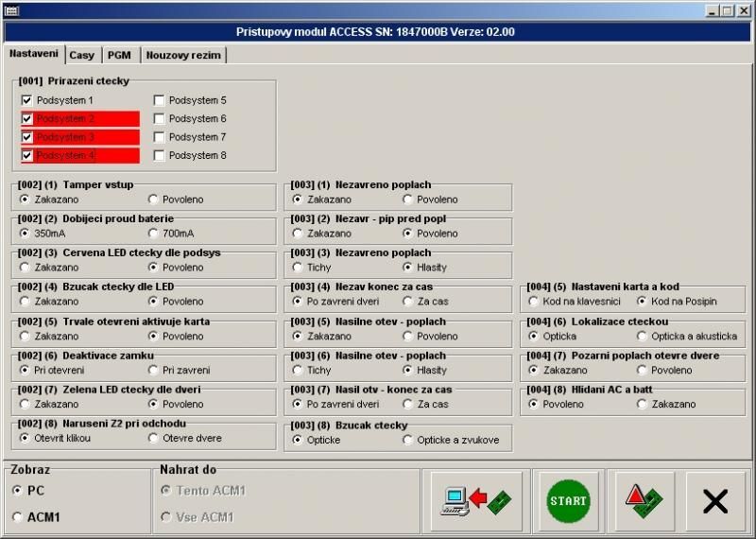
Task: Set Hlidani AC a batt to Zakazano
Action: click(643, 404)
